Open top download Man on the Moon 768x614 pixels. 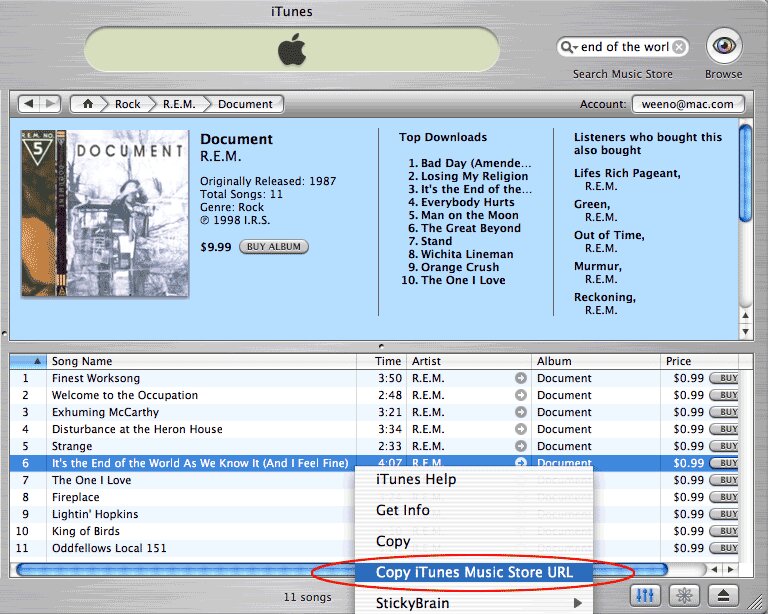pos(469,215)
